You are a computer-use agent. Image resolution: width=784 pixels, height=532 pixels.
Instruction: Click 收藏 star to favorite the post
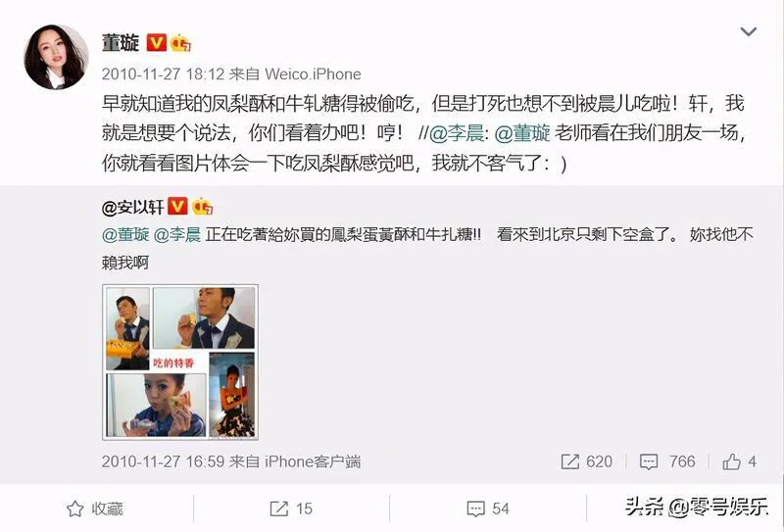[94, 509]
